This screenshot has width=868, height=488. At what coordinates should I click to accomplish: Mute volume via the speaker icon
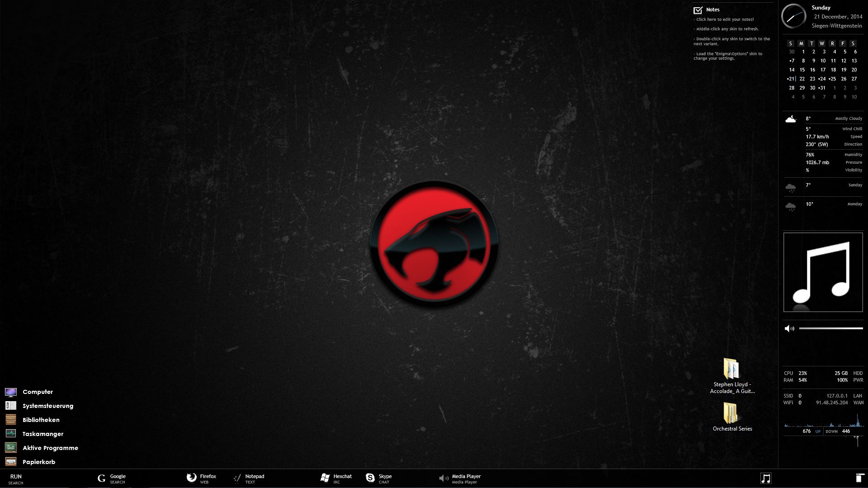pyautogui.click(x=789, y=328)
